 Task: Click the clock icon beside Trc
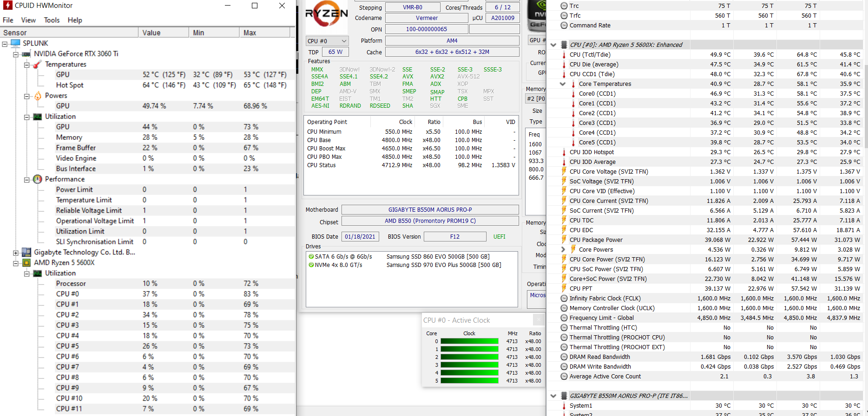[564, 6]
